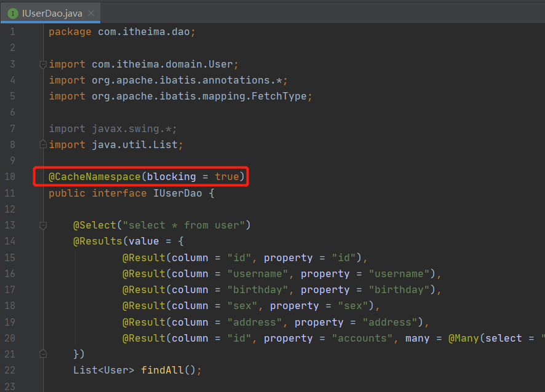This screenshot has width=545, height=392.
Task: Click the findAll method name
Action: click(x=162, y=370)
